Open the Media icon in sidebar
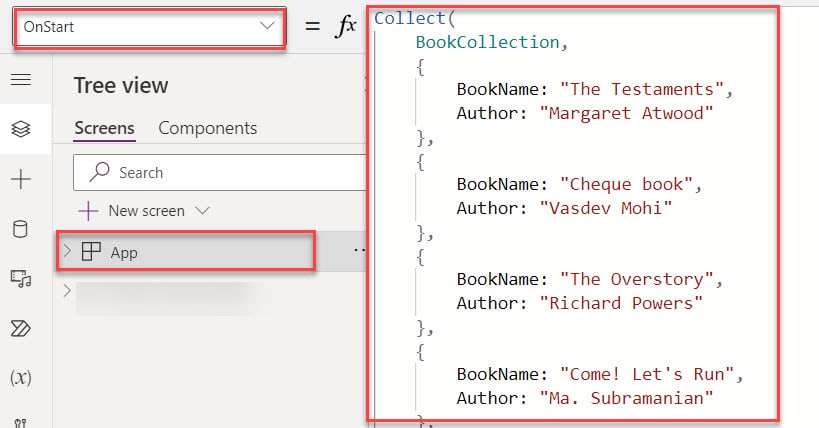This screenshot has width=819, height=428. (x=21, y=279)
